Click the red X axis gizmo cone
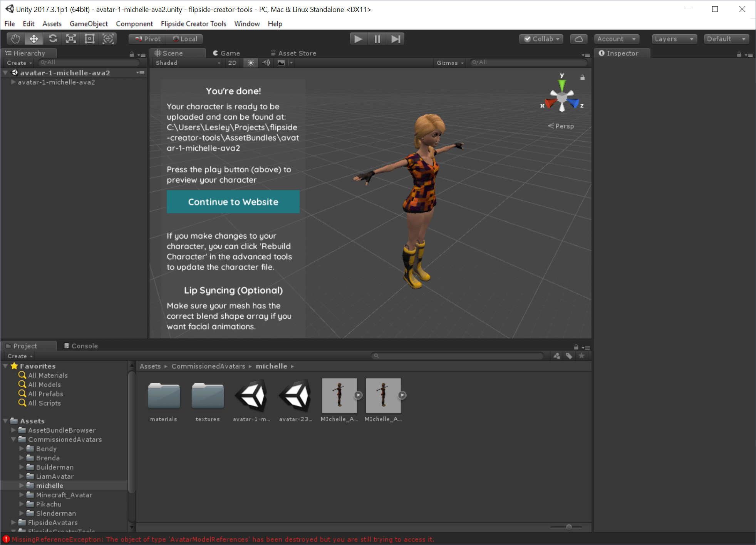Image resolution: width=756 pixels, height=545 pixels. pos(550,103)
